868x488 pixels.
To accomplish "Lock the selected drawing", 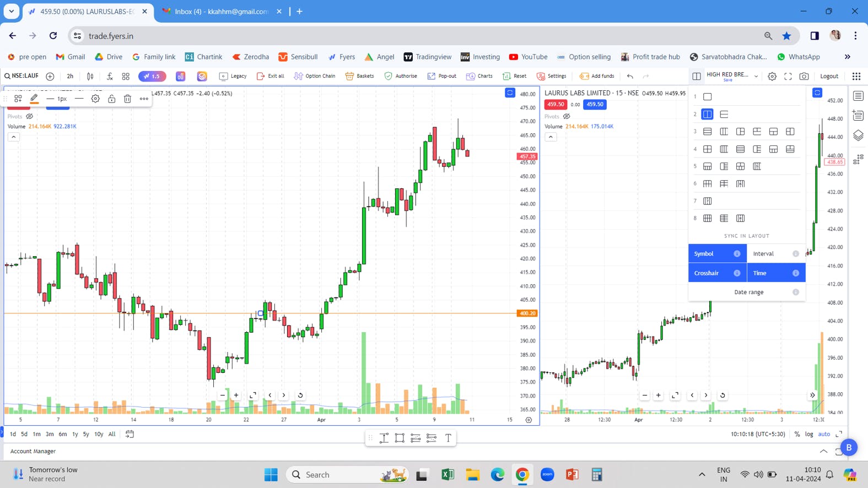I will (111, 99).
